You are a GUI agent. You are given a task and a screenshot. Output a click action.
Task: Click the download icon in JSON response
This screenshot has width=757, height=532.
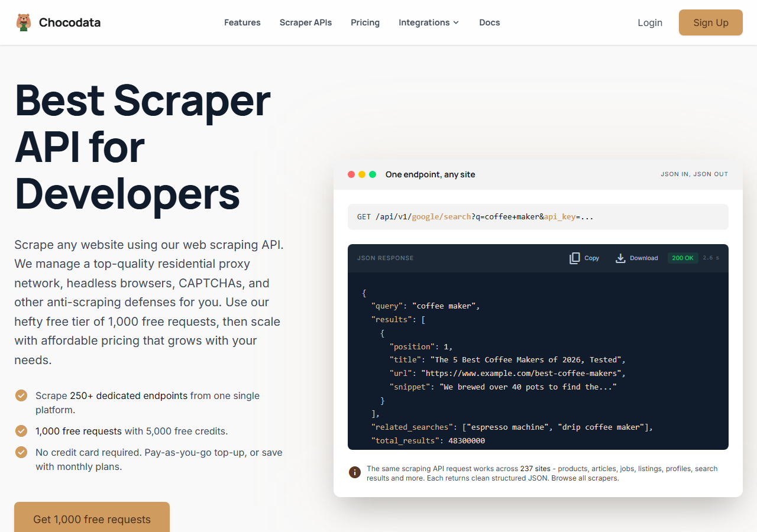coord(620,258)
